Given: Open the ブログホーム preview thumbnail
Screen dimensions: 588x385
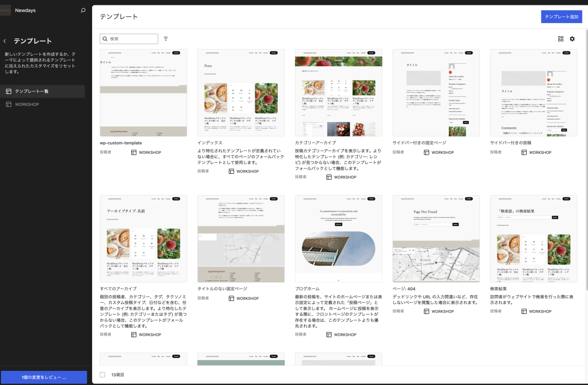Looking at the screenshot, I should click(x=339, y=239).
